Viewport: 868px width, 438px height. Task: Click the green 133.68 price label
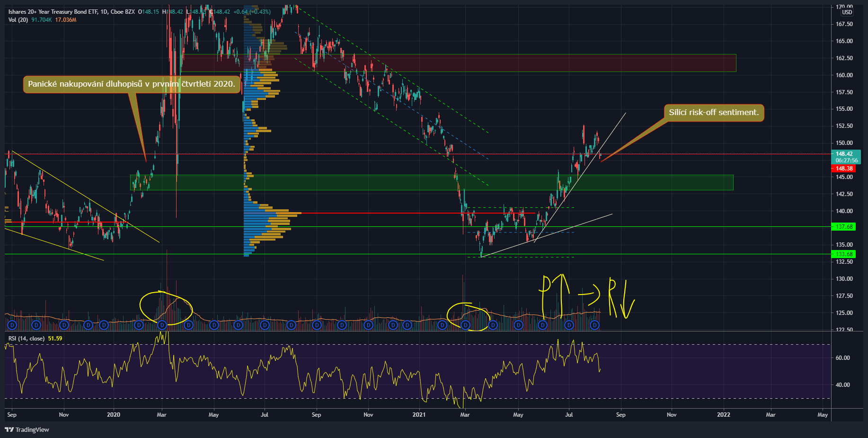pos(844,254)
